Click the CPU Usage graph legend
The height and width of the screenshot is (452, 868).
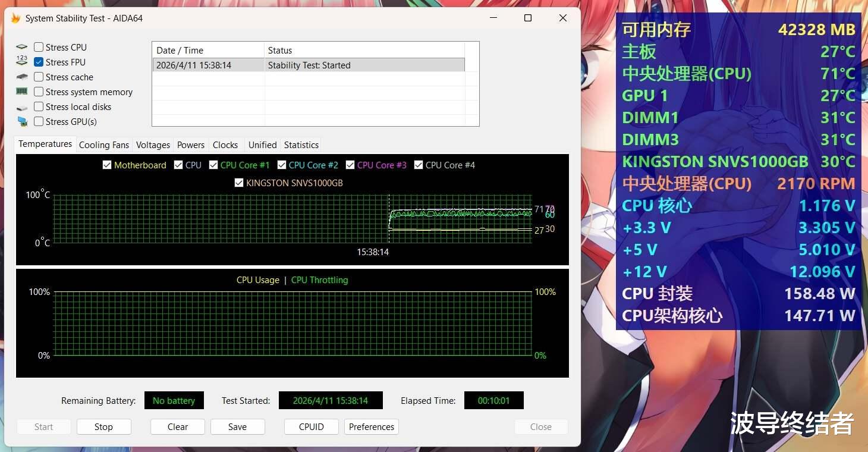pyautogui.click(x=258, y=280)
